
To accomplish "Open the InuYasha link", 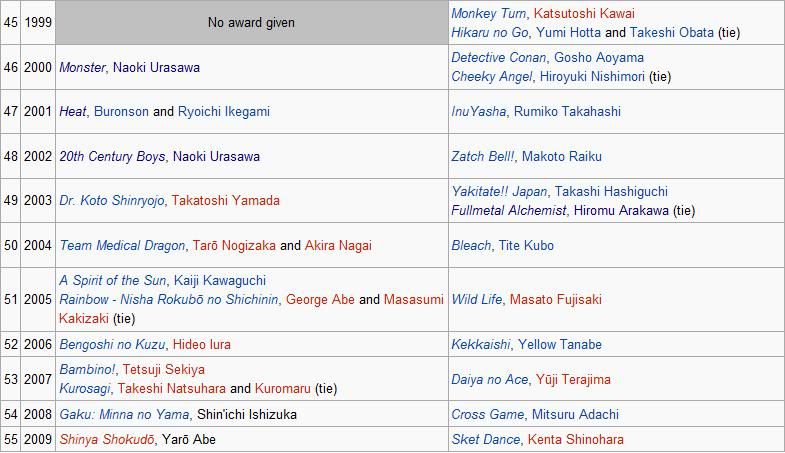I will (478, 112).
